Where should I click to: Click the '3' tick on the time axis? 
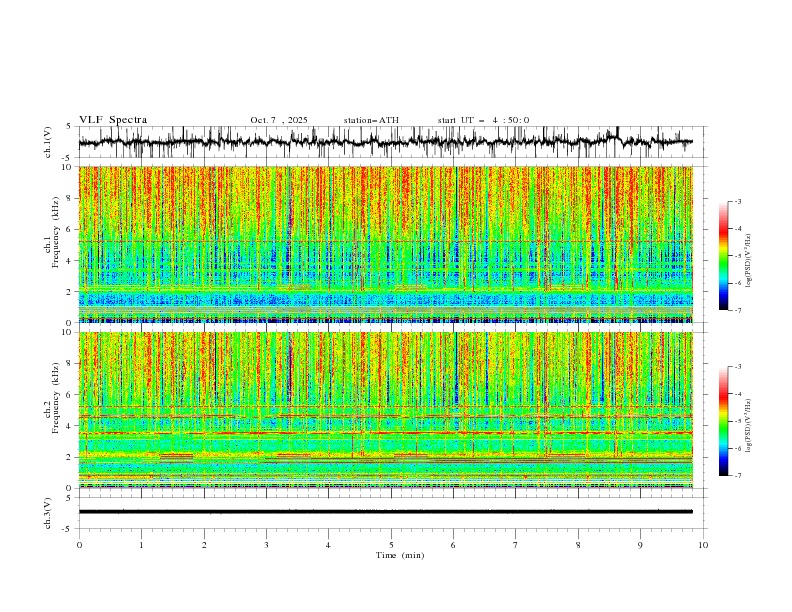click(266, 545)
